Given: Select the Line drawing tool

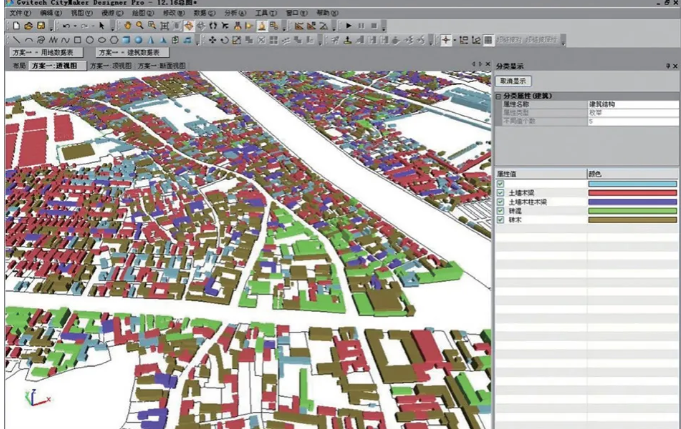Looking at the screenshot, I should click(x=17, y=40).
